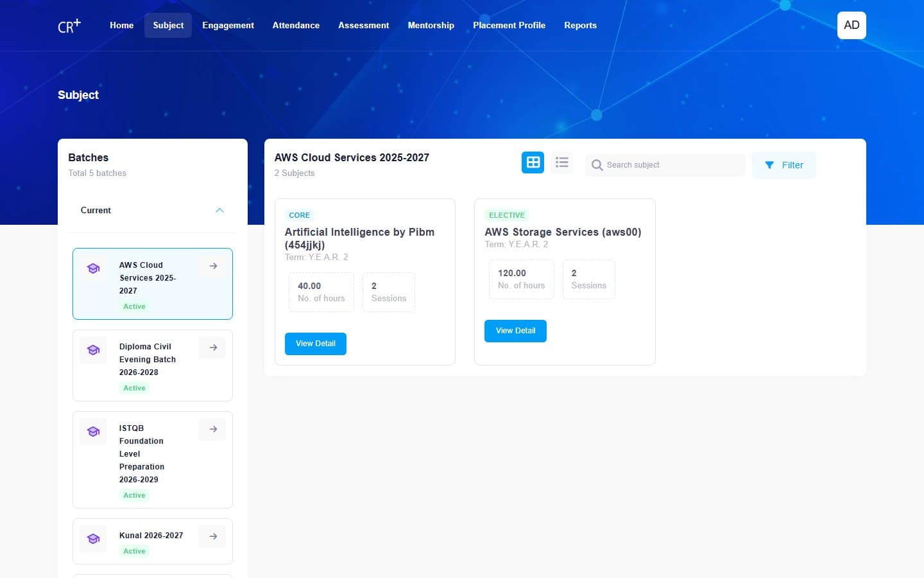Open Diploma Civil Evening Batch arrow
Image resolution: width=924 pixels, height=578 pixels.
[x=213, y=347]
